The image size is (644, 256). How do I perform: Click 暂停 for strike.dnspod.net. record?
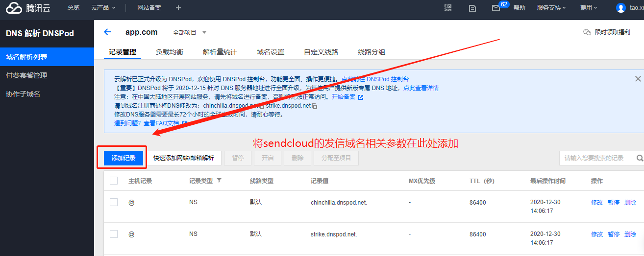(x=614, y=234)
